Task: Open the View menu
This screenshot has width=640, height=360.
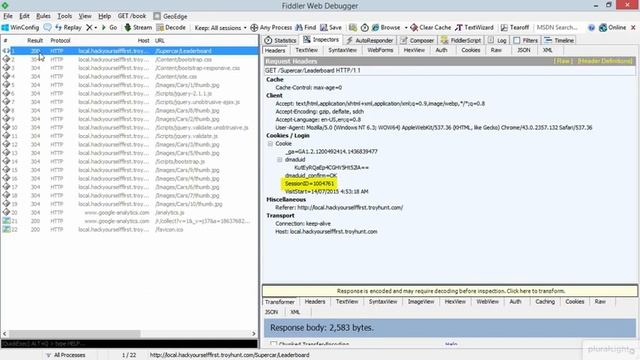Action: tap(85, 16)
